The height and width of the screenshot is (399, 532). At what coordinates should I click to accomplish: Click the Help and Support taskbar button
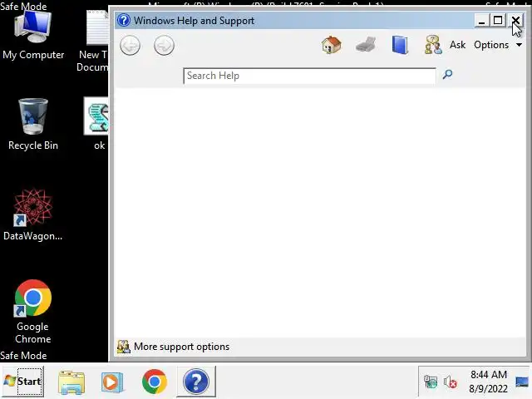(x=196, y=382)
